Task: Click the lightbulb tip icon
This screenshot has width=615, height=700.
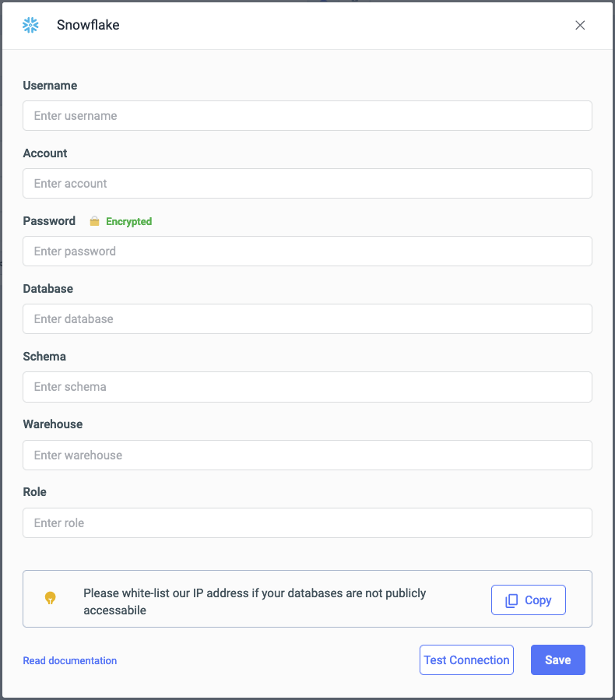Action: point(51,599)
